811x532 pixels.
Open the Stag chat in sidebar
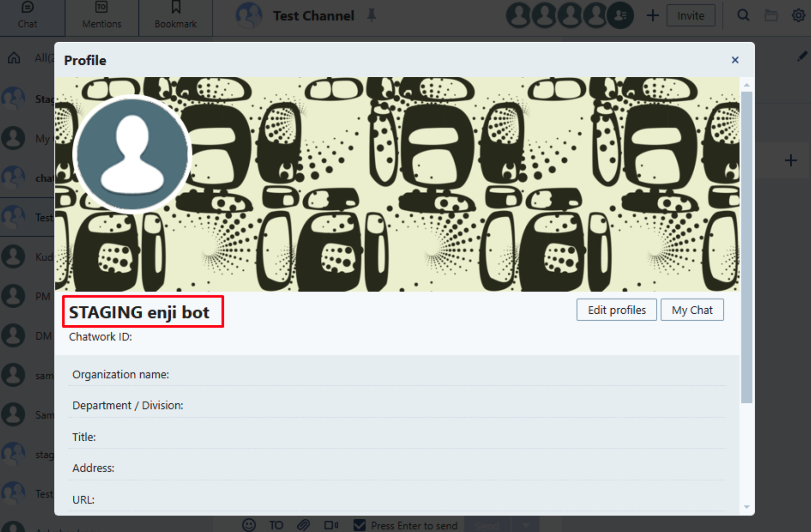click(x=27, y=99)
